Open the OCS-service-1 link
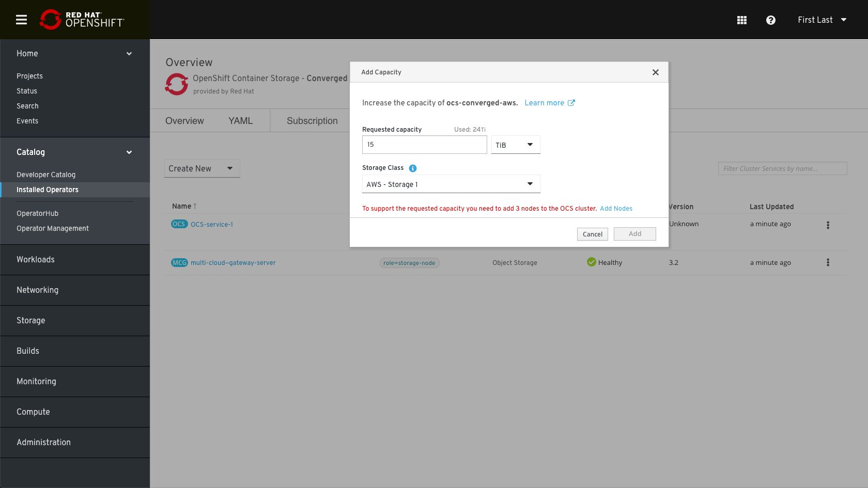Image resolution: width=868 pixels, height=488 pixels. click(x=212, y=225)
